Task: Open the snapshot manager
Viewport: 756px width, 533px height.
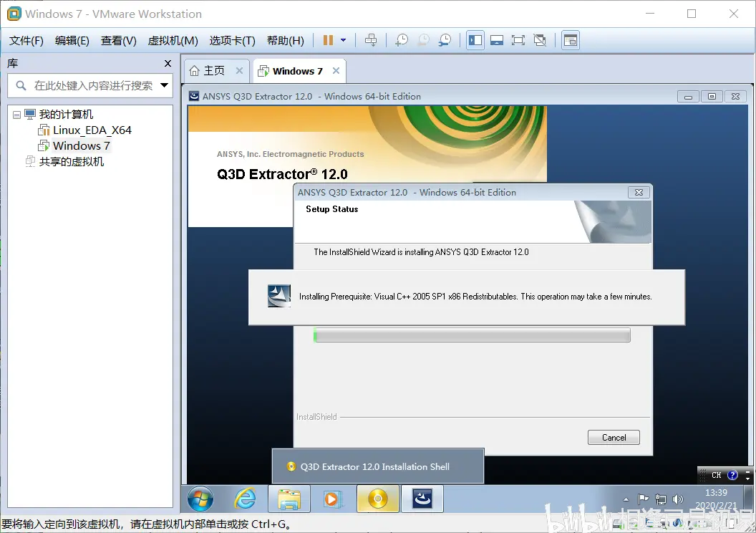Action: tap(445, 41)
